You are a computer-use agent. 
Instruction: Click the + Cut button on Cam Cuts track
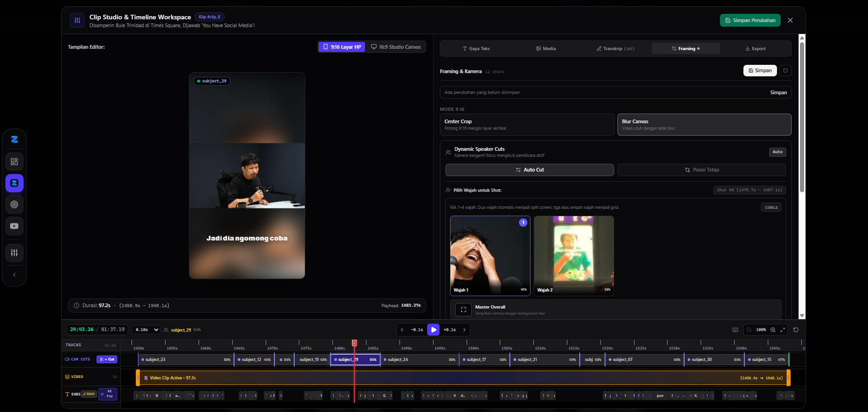[107, 359]
